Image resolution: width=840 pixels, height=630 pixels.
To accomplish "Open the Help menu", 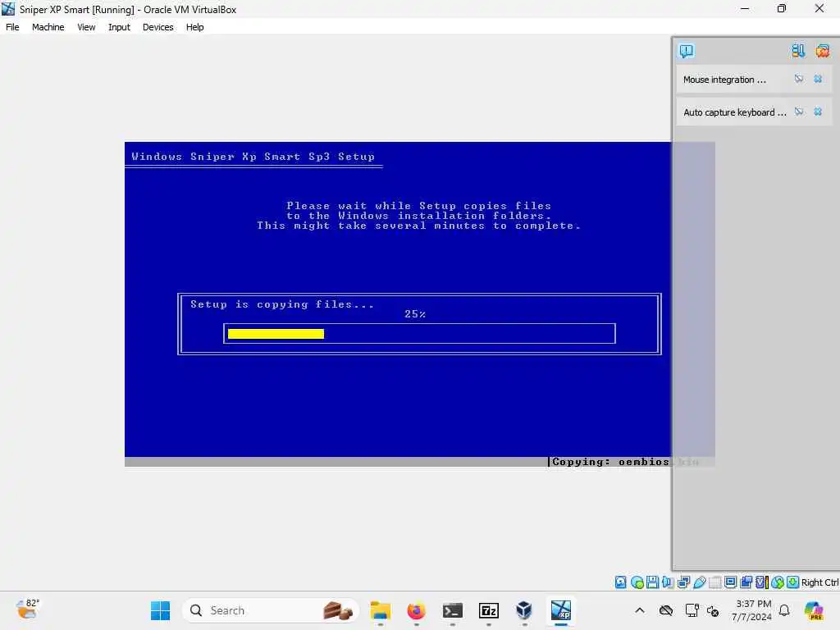I will [x=194, y=27].
